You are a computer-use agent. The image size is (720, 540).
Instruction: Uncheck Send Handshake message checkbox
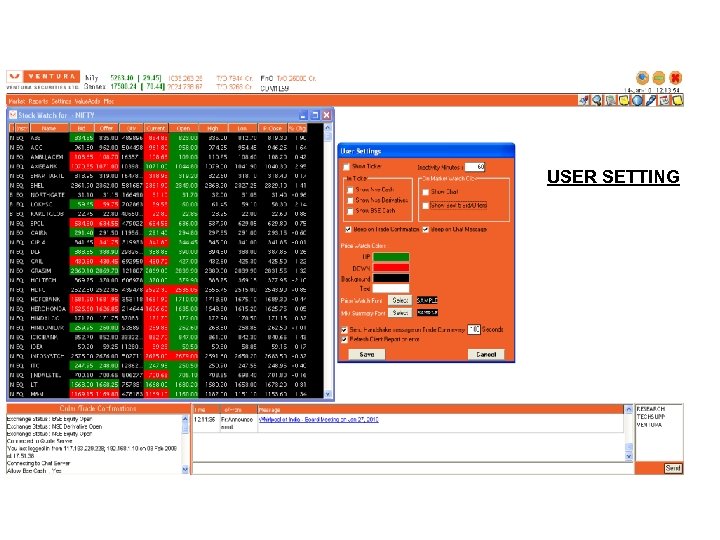[344, 330]
